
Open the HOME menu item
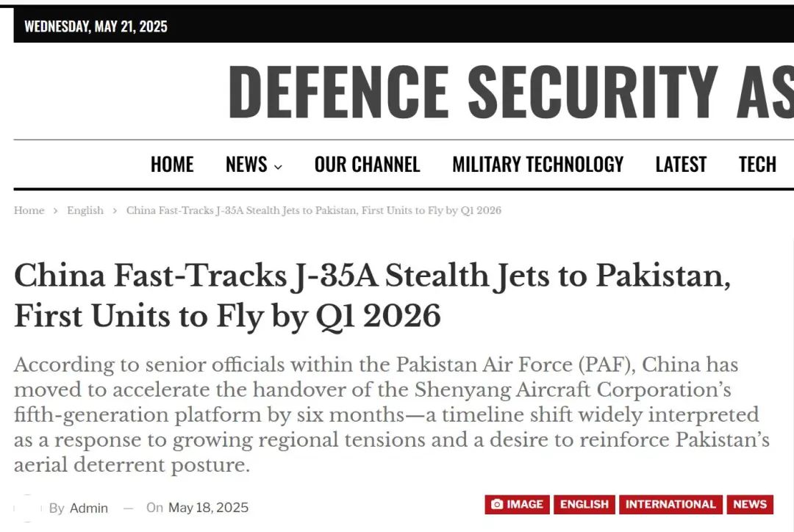[x=172, y=165]
